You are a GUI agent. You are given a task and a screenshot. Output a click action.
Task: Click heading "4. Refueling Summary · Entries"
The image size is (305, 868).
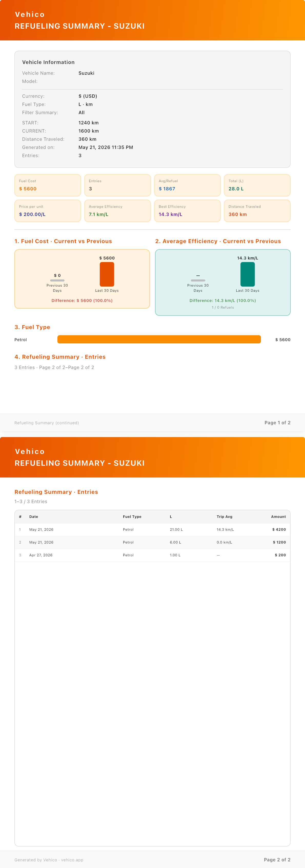60,357
